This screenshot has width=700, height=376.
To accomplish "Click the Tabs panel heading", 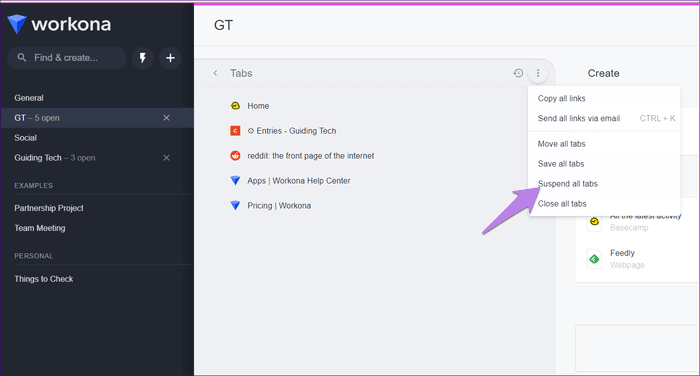I will click(x=241, y=73).
